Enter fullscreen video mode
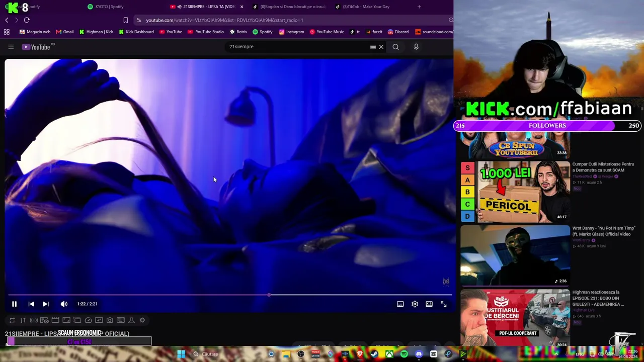 tap(444, 304)
